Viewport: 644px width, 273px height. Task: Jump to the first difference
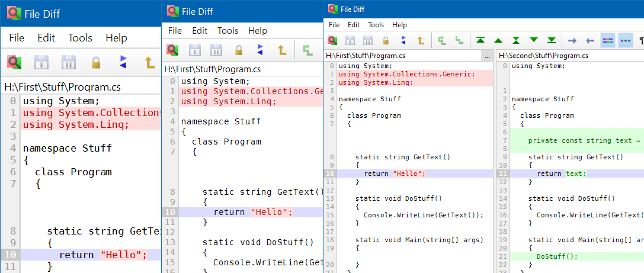point(480,40)
